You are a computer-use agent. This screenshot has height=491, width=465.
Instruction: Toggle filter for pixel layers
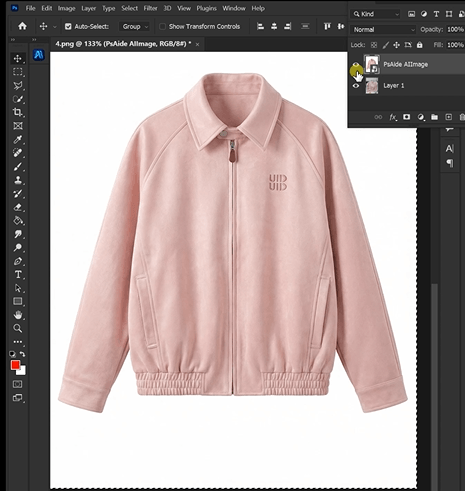pos(412,14)
